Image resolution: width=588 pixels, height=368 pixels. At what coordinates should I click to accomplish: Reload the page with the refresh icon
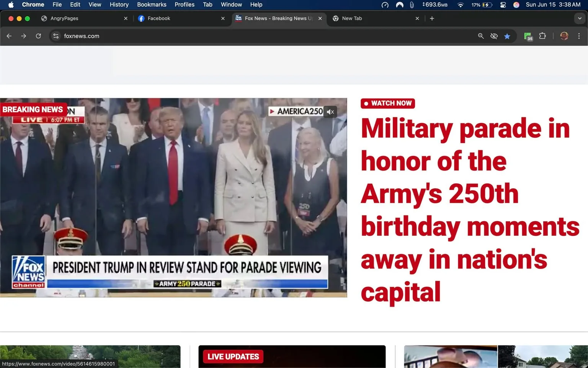point(38,36)
